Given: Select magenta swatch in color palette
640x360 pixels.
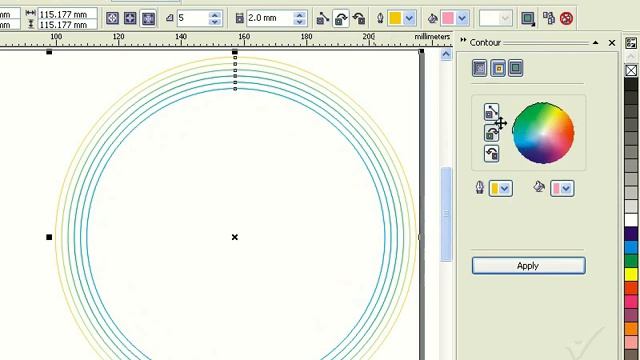Looking at the screenshot, I should tap(631, 301).
